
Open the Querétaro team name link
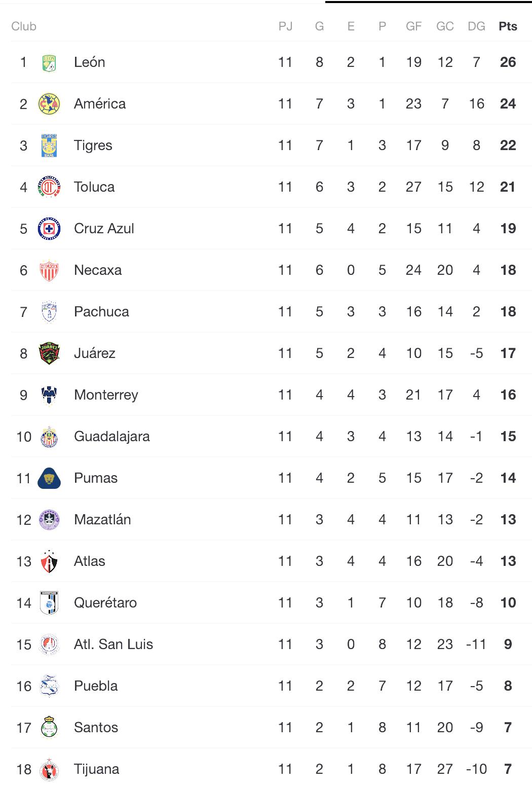(x=105, y=603)
